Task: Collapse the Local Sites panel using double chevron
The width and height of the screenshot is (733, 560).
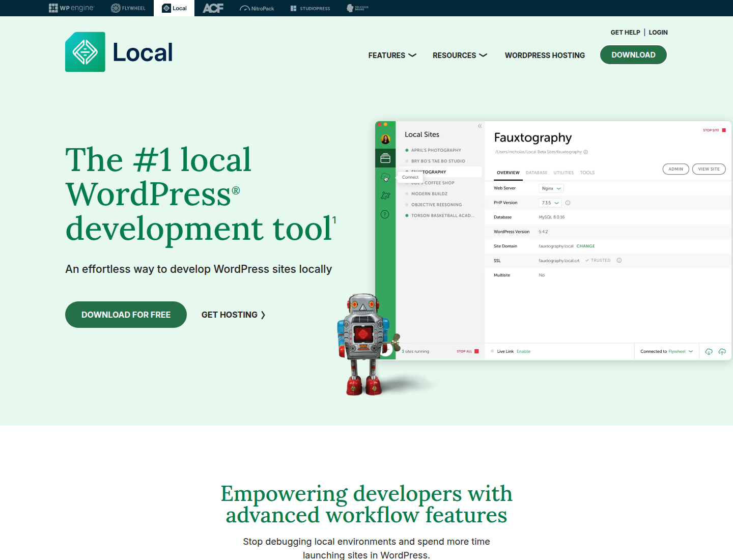Action: 480,126
